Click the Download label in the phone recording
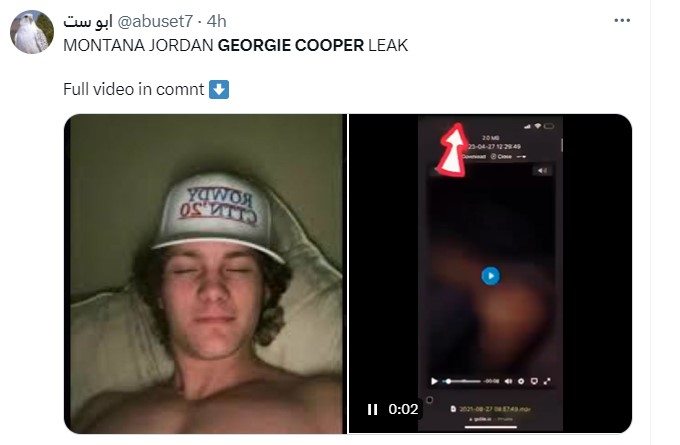Image resolution: width=680 pixels, height=445 pixels. click(x=474, y=157)
